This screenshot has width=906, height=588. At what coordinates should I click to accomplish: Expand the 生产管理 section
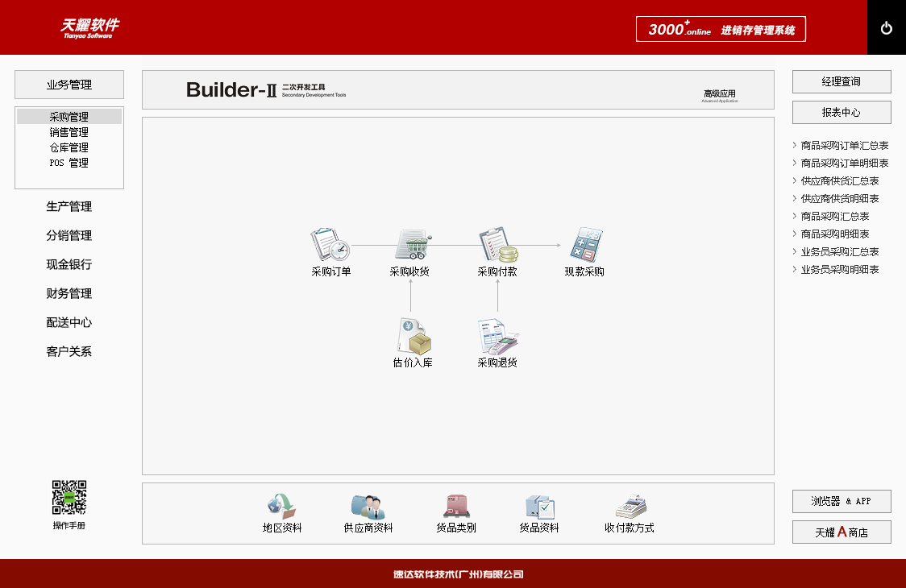coord(69,207)
